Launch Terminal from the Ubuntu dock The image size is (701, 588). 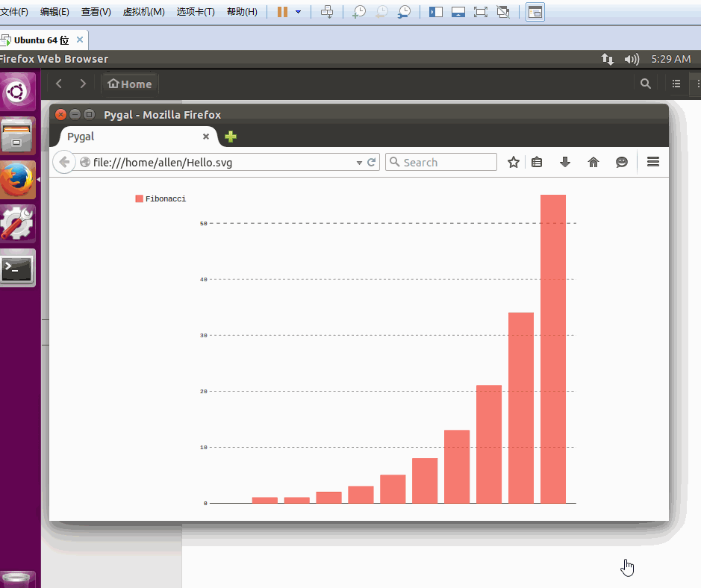17,268
